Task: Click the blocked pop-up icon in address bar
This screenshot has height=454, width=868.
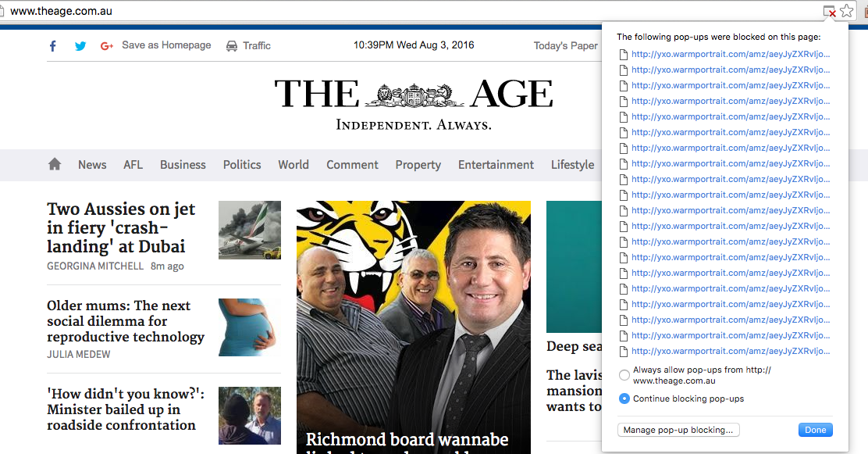Action: tap(829, 11)
